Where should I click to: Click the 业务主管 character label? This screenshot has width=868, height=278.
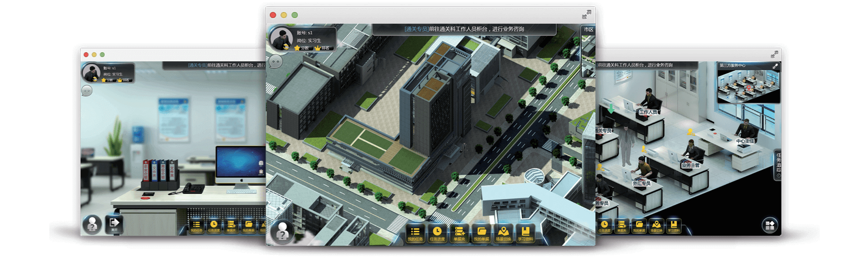(x=690, y=165)
